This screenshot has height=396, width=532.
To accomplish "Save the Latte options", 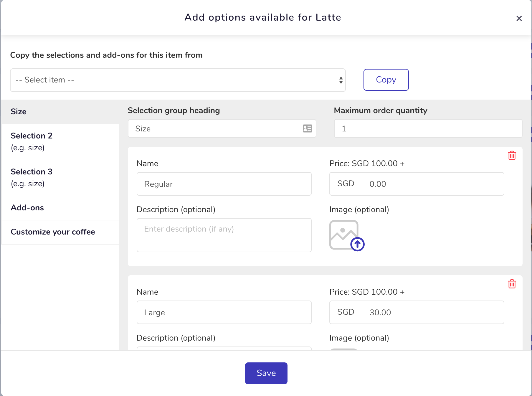I will tap(266, 373).
